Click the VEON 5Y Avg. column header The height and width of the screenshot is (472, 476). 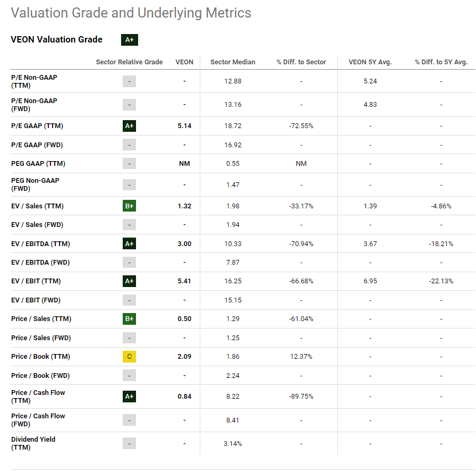point(370,62)
